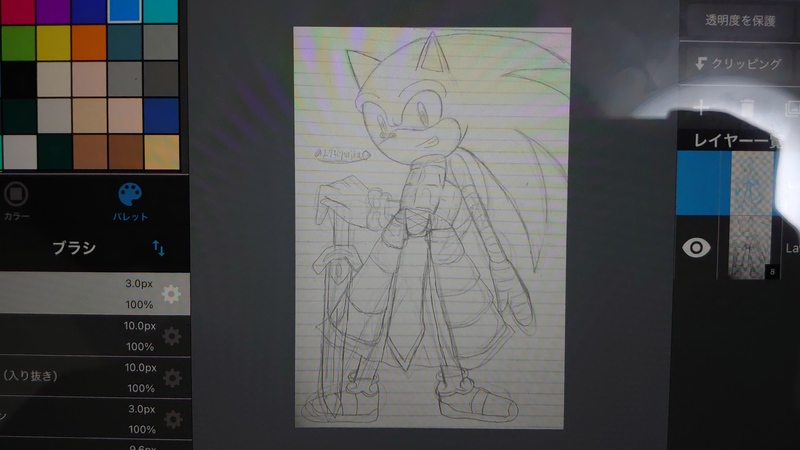Open gear settings for the (入り抜き) brush

pyautogui.click(x=172, y=378)
